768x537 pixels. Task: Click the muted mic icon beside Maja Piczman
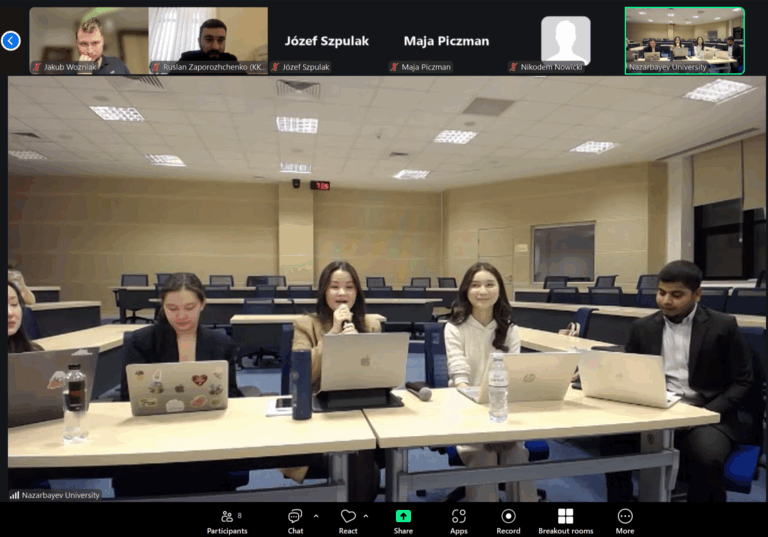tap(395, 67)
